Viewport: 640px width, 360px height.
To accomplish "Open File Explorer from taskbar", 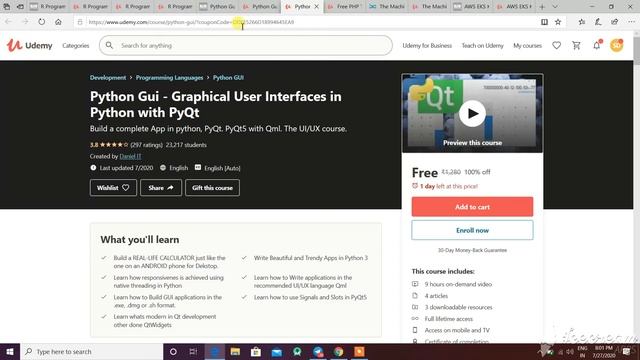I will pyautogui.click(x=235, y=351).
